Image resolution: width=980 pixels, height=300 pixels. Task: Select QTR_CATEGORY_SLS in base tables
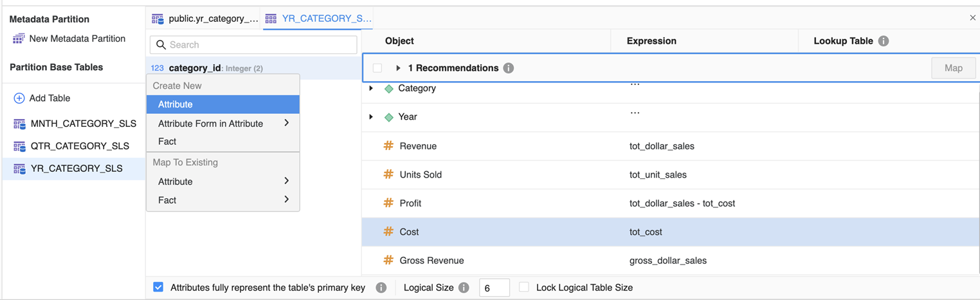(79, 146)
